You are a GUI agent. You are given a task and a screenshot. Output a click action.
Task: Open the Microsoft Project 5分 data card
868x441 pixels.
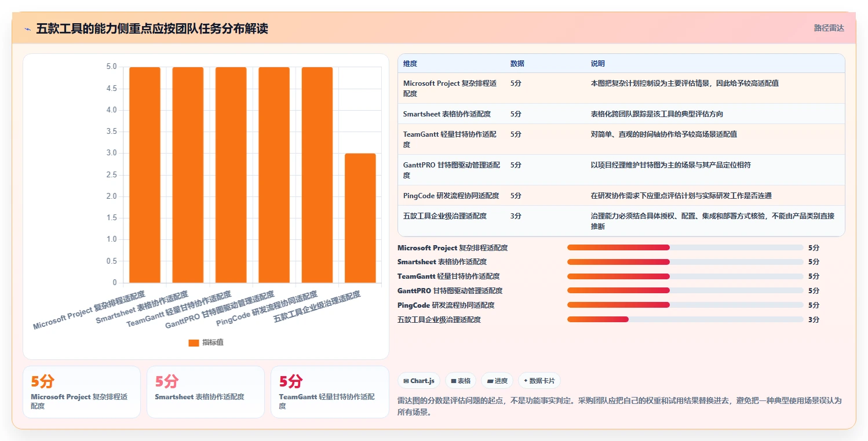click(x=82, y=392)
